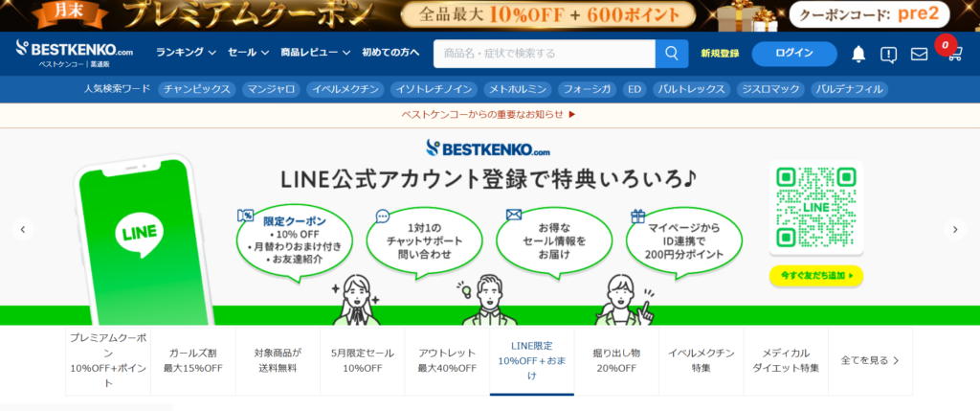Click the coupon code pre2 badge
This screenshot has width=980, height=411.
(x=869, y=15)
